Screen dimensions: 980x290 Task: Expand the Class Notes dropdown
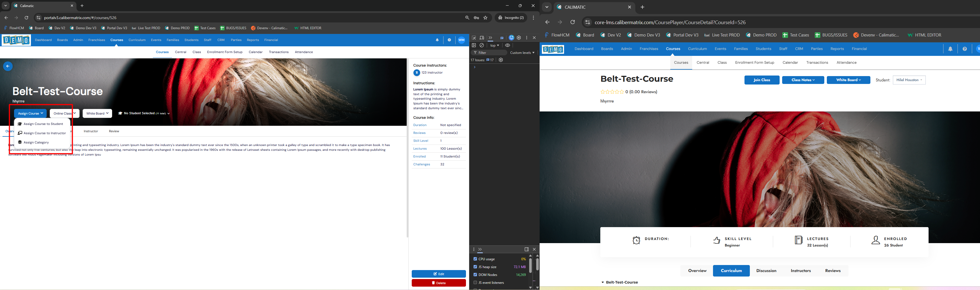(x=803, y=80)
